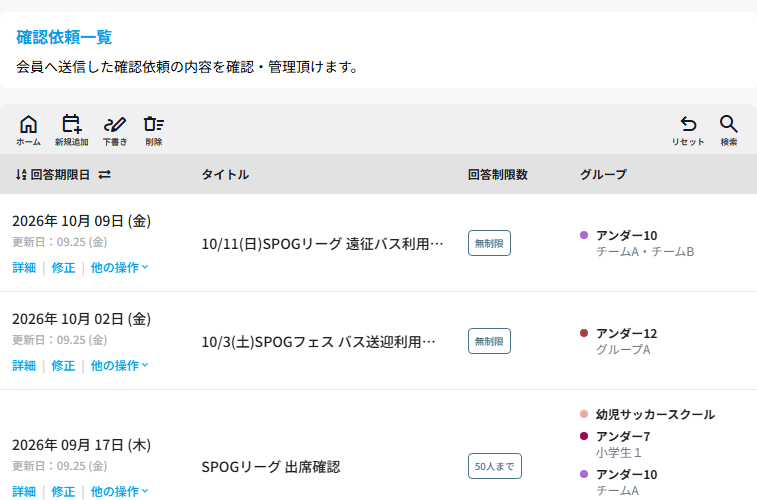Reset filters with リセット icon
757x500 pixels.
688,130
